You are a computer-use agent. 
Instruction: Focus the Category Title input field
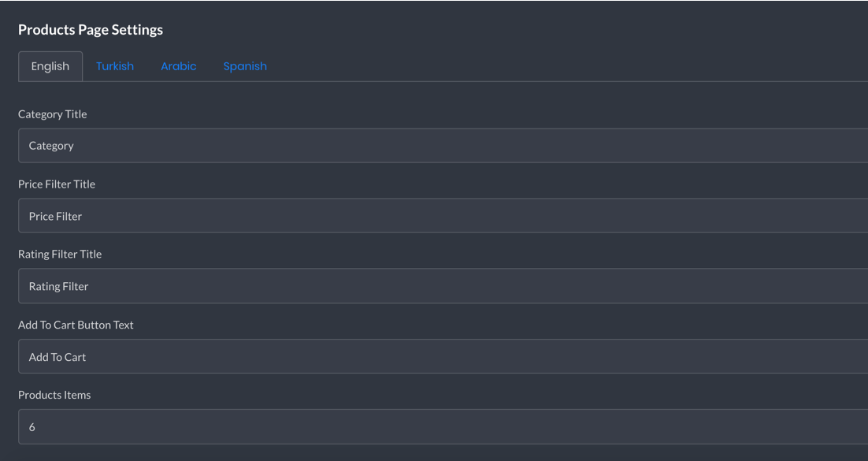tap(443, 146)
